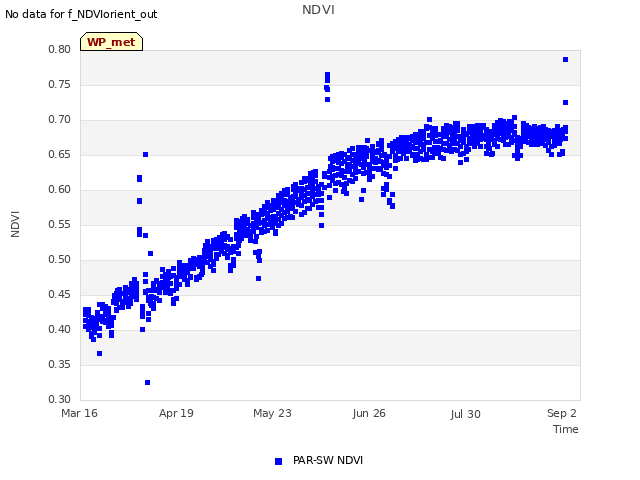Click the vertical NDVI axis label
The image size is (640, 480).
pos(15,224)
